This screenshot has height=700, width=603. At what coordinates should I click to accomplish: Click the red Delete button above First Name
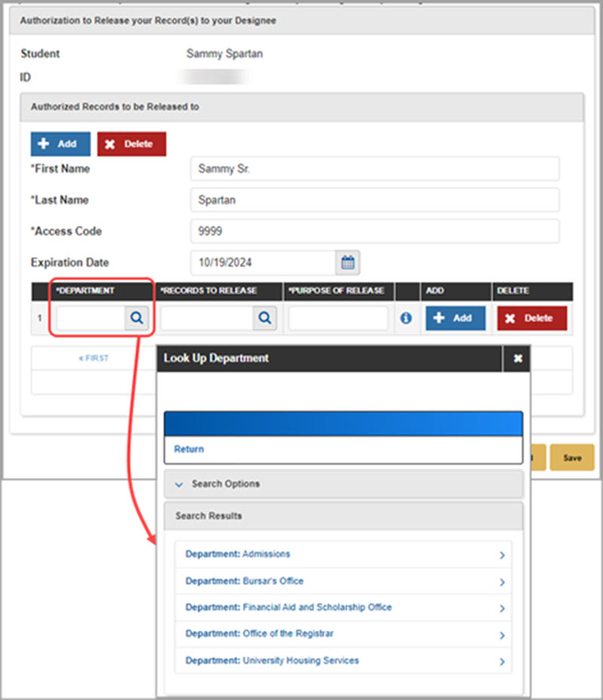click(132, 144)
